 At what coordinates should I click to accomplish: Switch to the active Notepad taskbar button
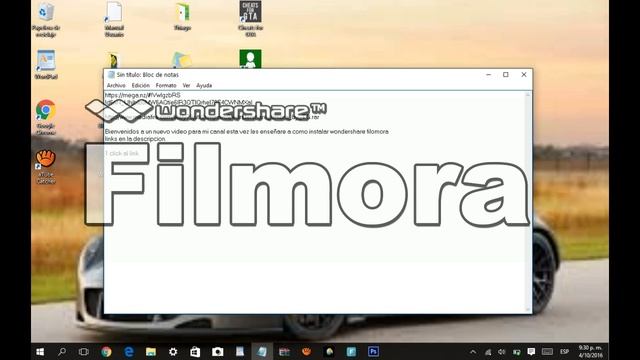click(262, 351)
